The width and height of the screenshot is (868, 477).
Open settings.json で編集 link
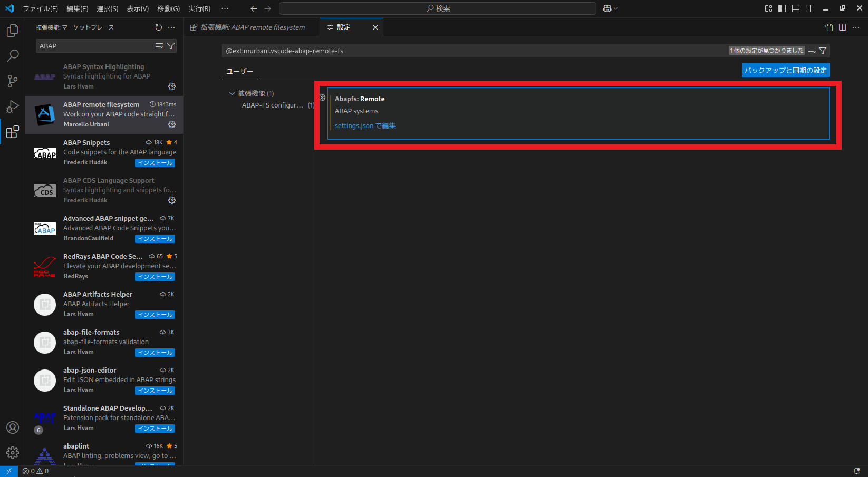point(364,125)
